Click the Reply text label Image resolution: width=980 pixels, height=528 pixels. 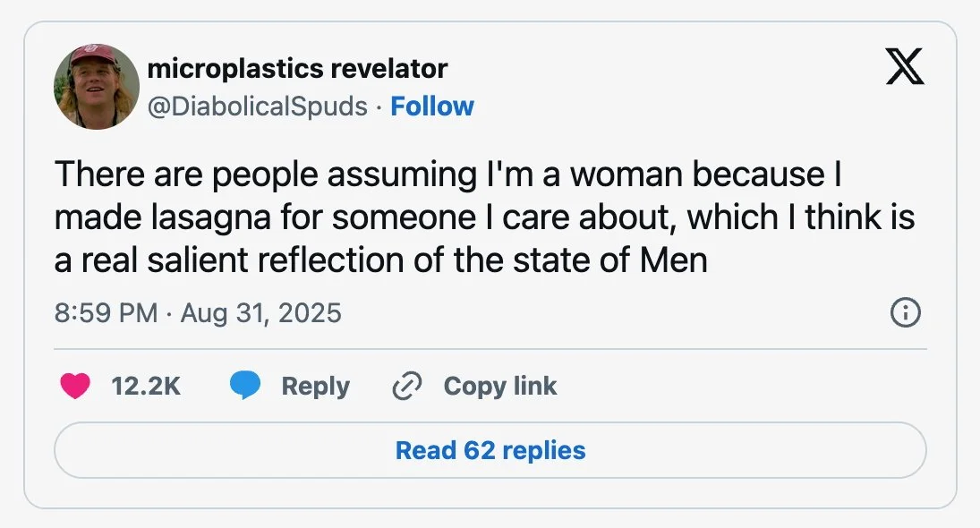pyautogui.click(x=315, y=387)
